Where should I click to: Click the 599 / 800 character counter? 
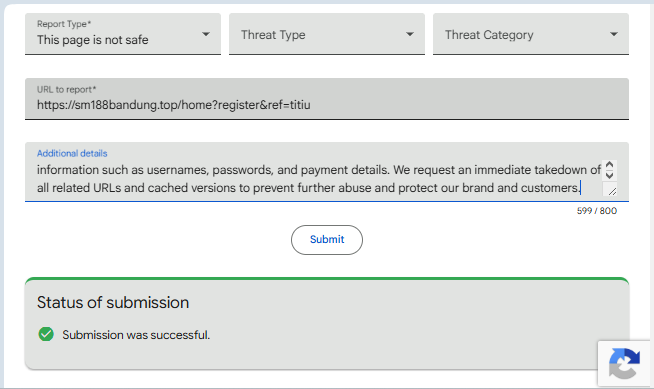[596, 211]
